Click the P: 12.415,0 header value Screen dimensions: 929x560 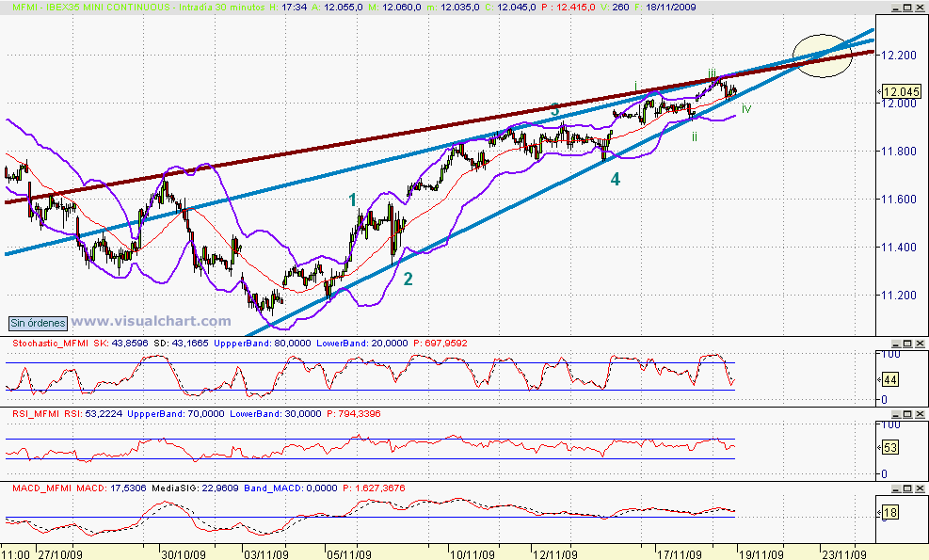pos(569,8)
